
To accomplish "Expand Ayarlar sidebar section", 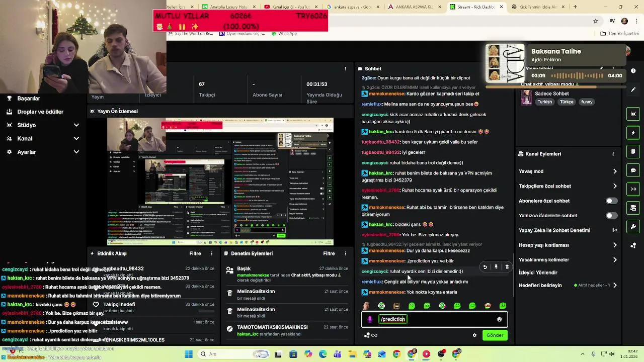I will click(76, 152).
